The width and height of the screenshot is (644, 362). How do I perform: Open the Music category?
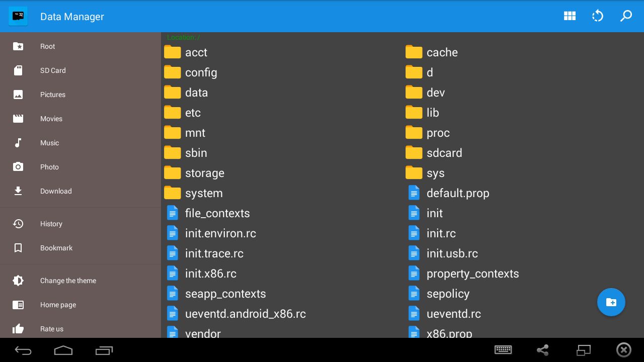click(x=80, y=143)
